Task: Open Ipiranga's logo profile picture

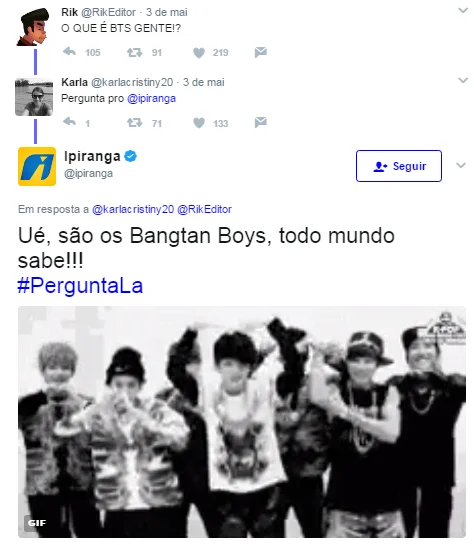Action: 37,166
